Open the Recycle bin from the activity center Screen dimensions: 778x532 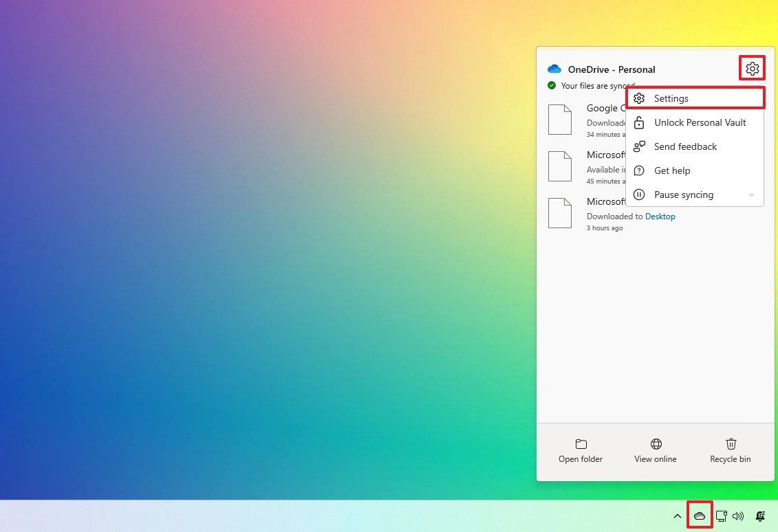[731, 444]
